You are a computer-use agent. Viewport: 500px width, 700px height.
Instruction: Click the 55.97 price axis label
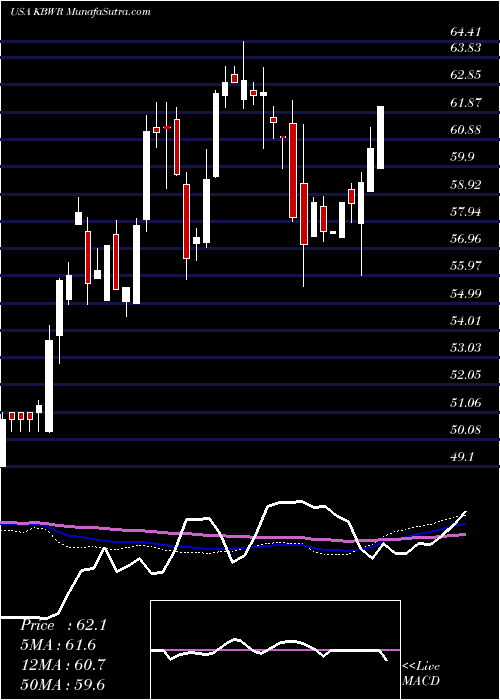pos(465,266)
